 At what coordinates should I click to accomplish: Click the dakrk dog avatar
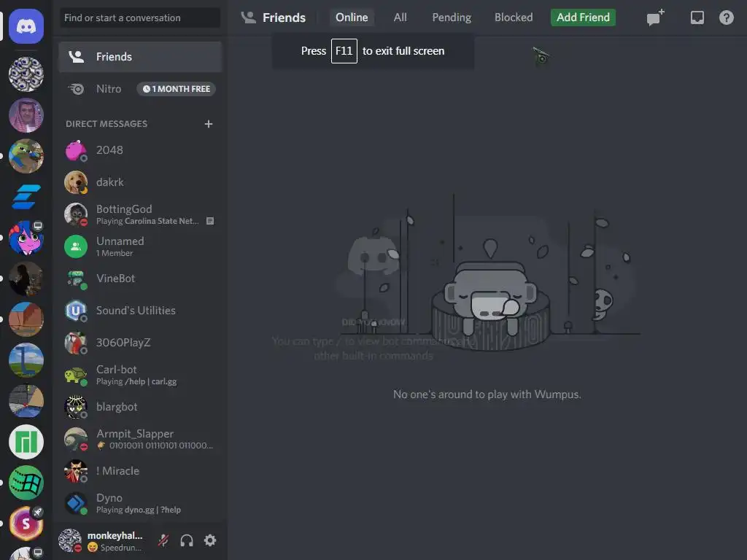[76, 182]
